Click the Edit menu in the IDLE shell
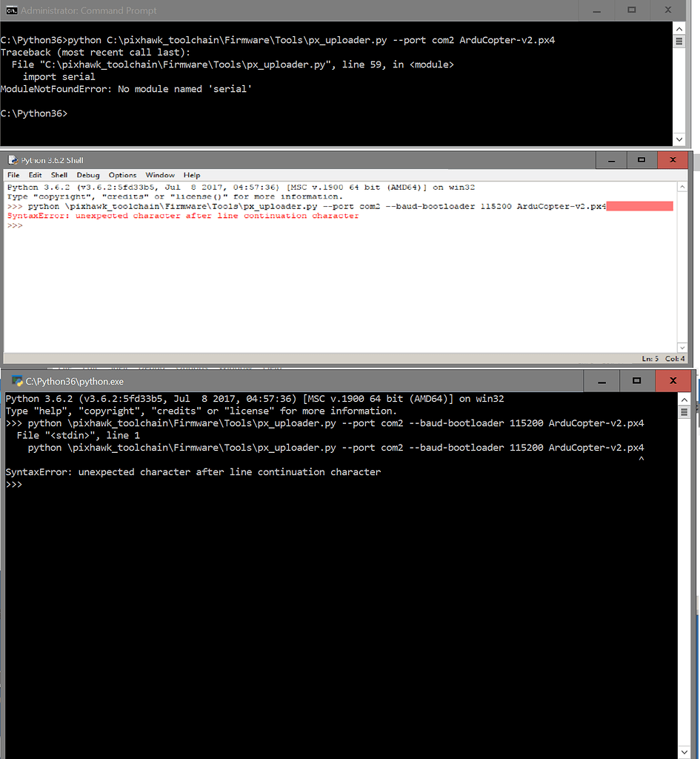 coord(34,175)
